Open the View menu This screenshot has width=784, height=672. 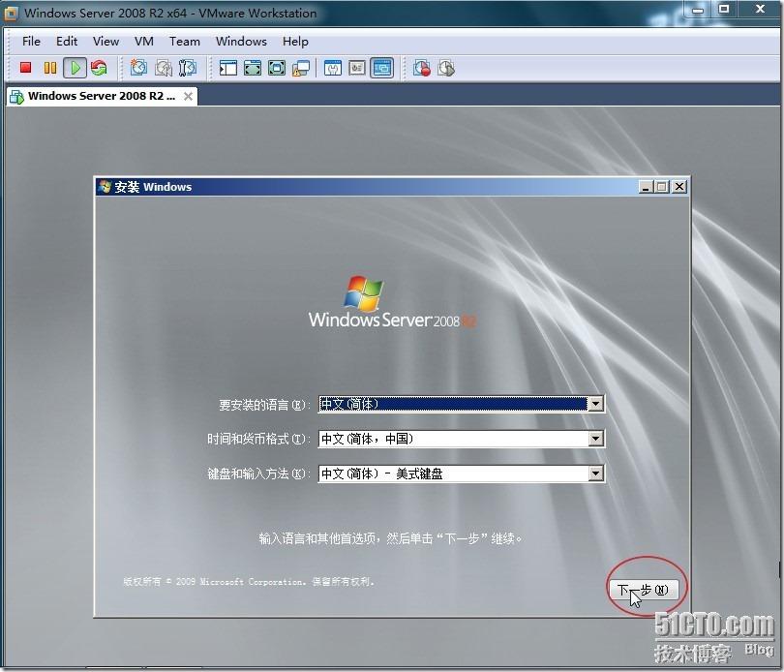pyautogui.click(x=106, y=42)
